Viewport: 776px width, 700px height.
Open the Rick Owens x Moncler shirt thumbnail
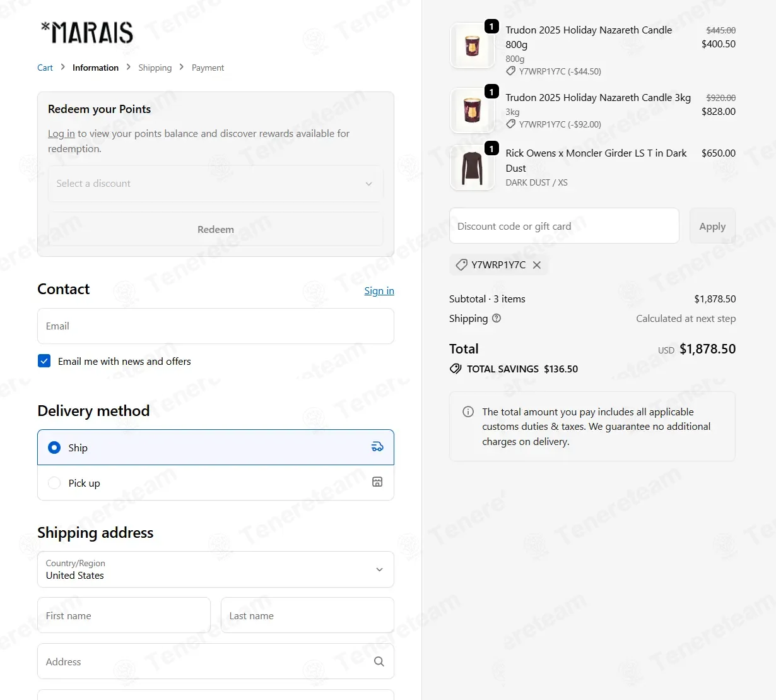tap(472, 168)
